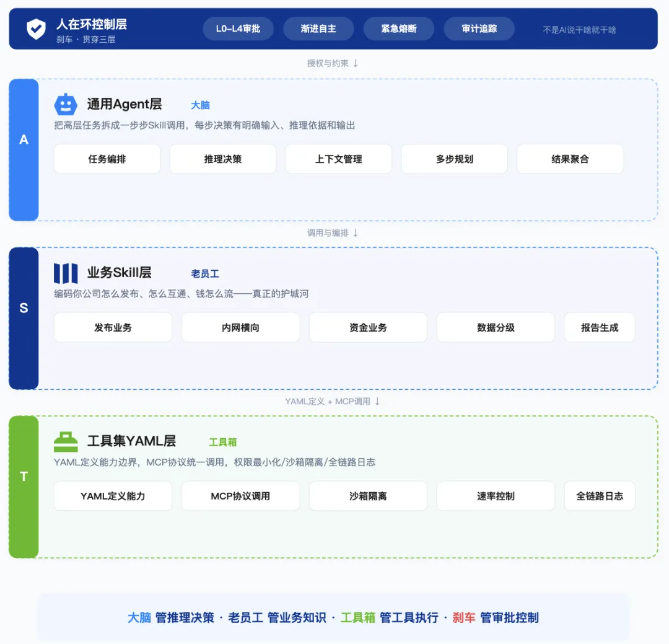Select the 数据分级 card

[496, 327]
